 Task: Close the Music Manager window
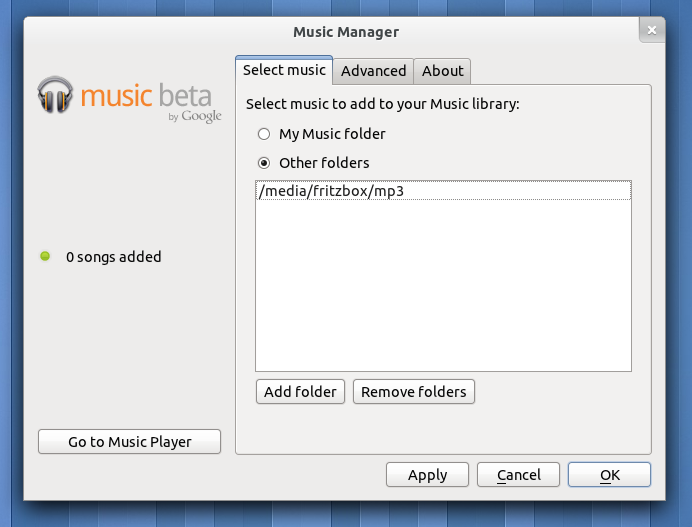(x=652, y=32)
